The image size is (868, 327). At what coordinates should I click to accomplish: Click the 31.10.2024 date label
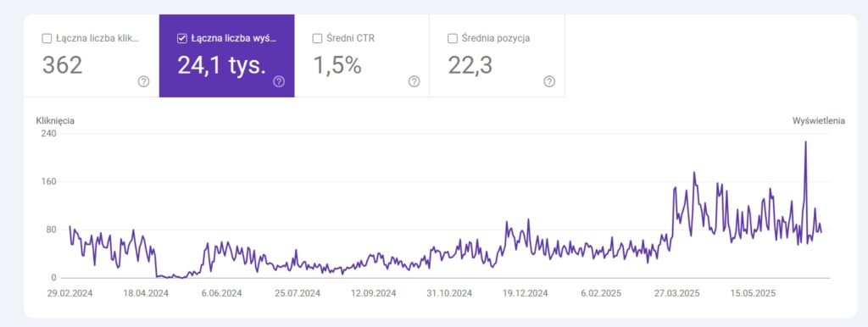tap(449, 293)
